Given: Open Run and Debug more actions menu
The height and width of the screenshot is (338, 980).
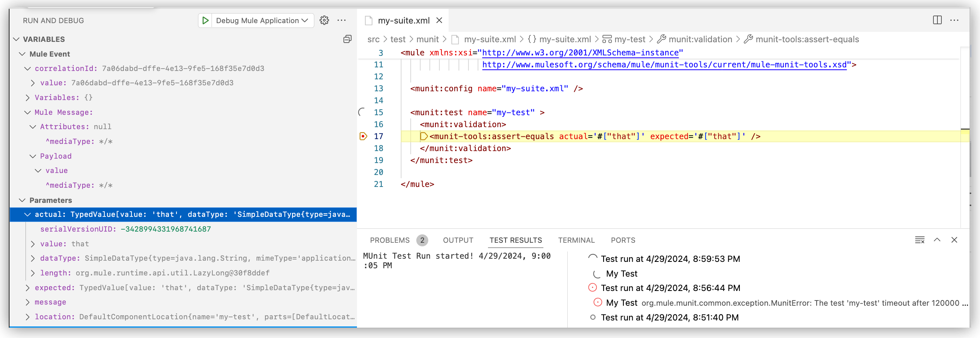Looking at the screenshot, I should point(341,20).
